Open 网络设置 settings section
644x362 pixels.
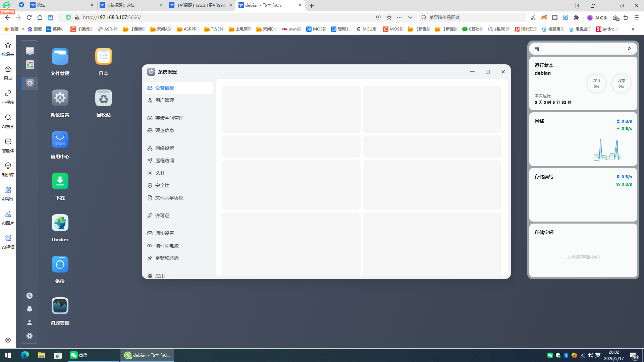coord(179,148)
